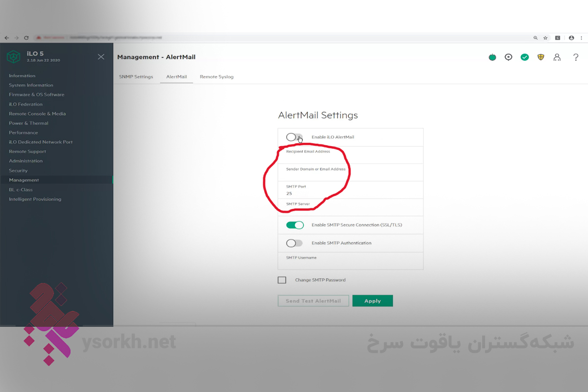Viewport: 588px width, 392px height.
Task: Open the green health checkmark icon
Action: [x=525, y=57]
